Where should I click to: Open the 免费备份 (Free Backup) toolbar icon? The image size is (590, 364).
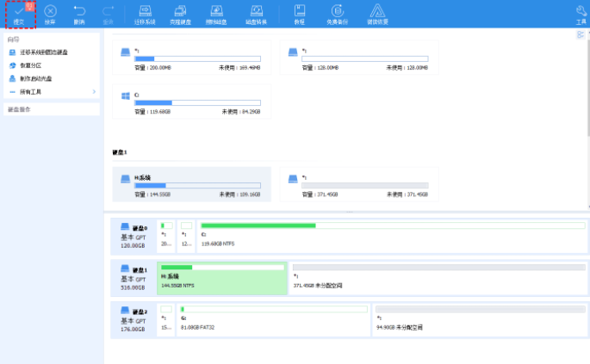pos(337,13)
